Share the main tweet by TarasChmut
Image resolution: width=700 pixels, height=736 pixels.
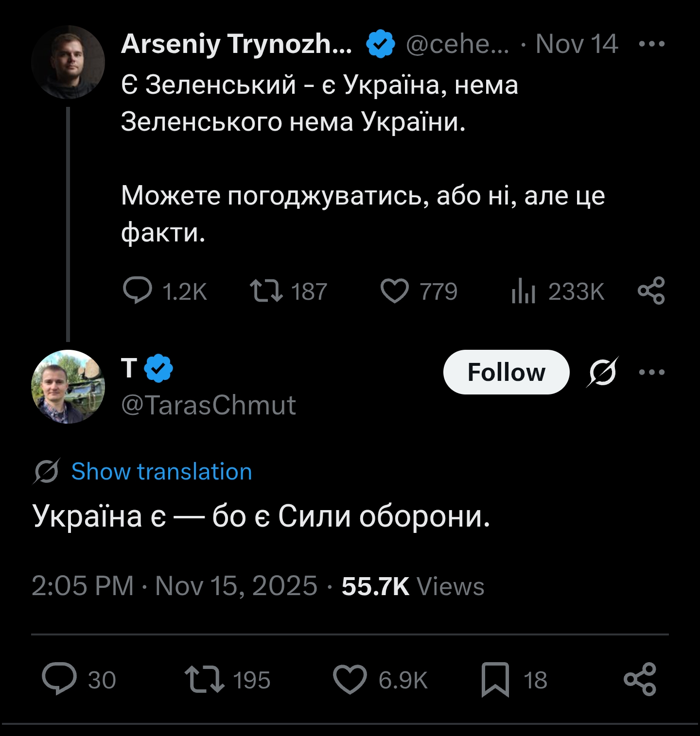(640, 679)
